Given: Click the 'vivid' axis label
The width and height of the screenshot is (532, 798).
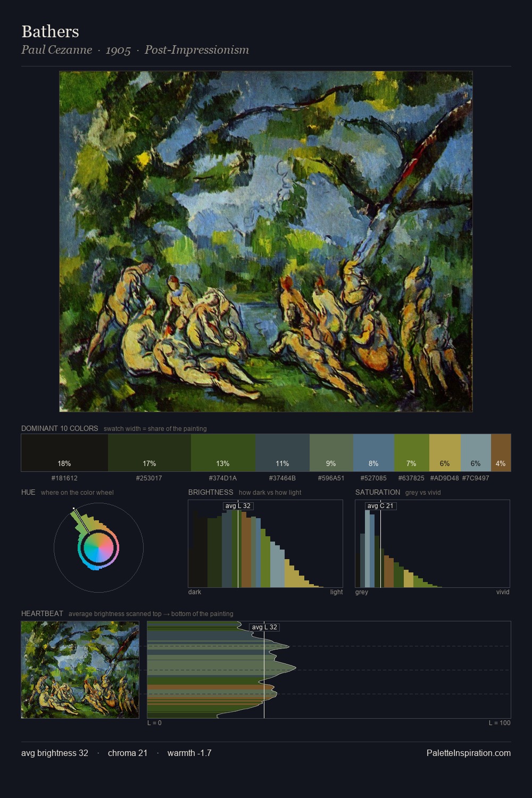Looking at the screenshot, I should coord(503,592).
